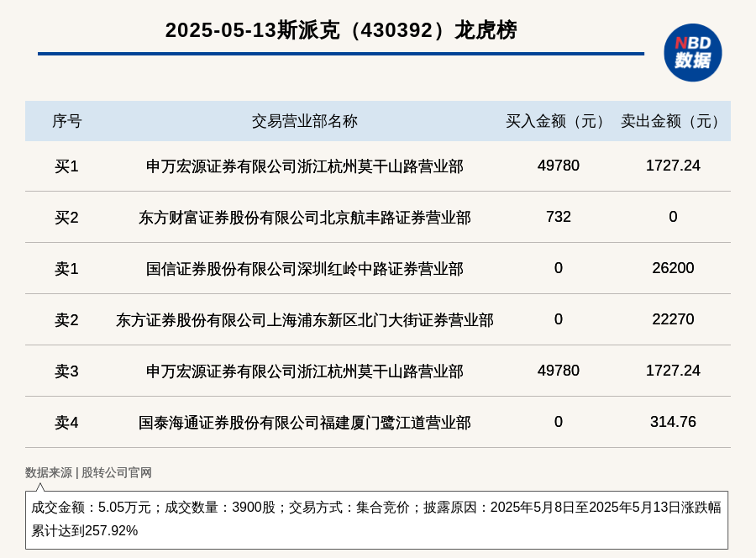Select buy amount 49780 in 买1 row
This screenshot has height=558, width=756.
tap(559, 166)
